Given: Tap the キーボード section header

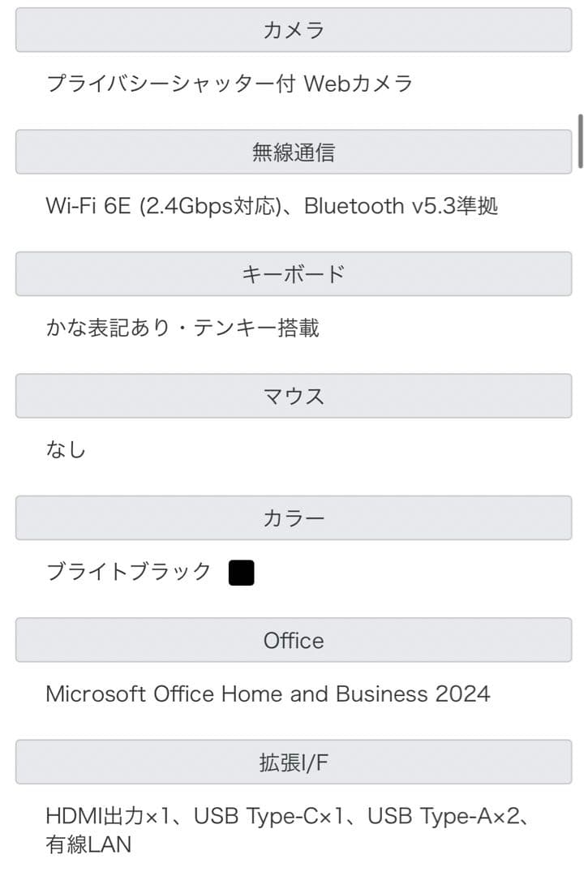Looking at the screenshot, I should point(294,274).
